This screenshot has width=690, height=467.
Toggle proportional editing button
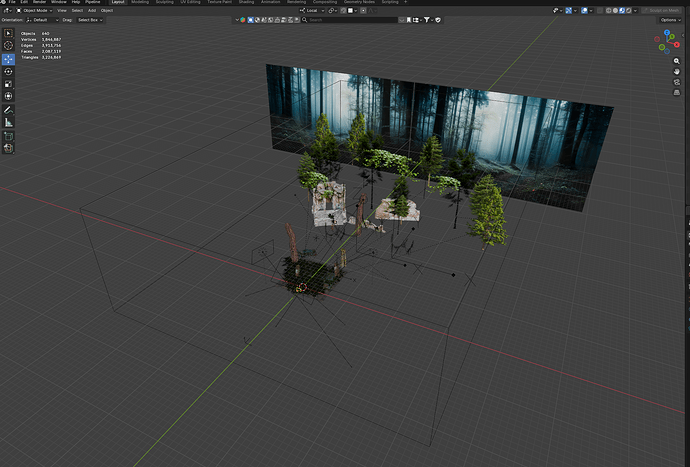click(x=363, y=11)
